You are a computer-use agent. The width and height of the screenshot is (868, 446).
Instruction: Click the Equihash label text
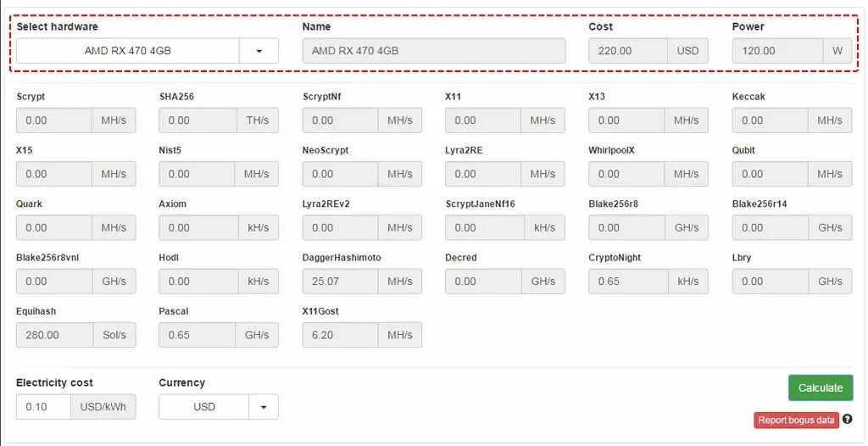click(36, 311)
